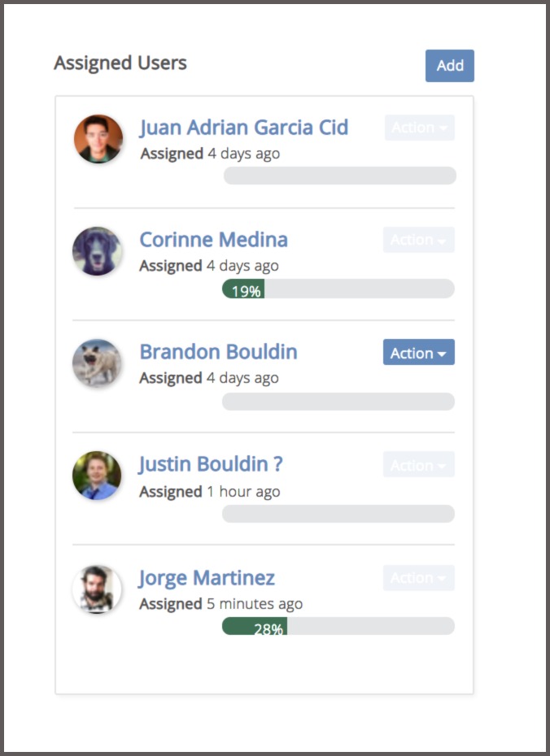This screenshot has width=550, height=756.
Task: Click Justin Bouldin's profile avatar
Action: pos(97,476)
